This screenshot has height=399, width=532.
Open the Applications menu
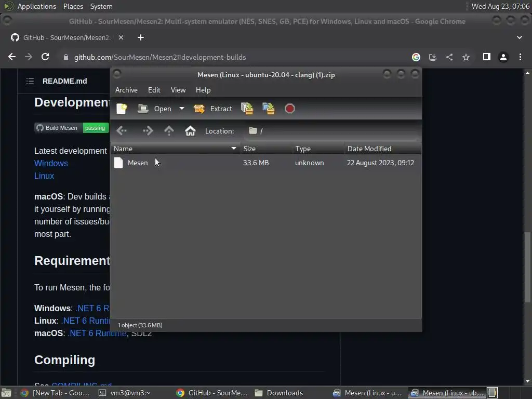point(37,6)
